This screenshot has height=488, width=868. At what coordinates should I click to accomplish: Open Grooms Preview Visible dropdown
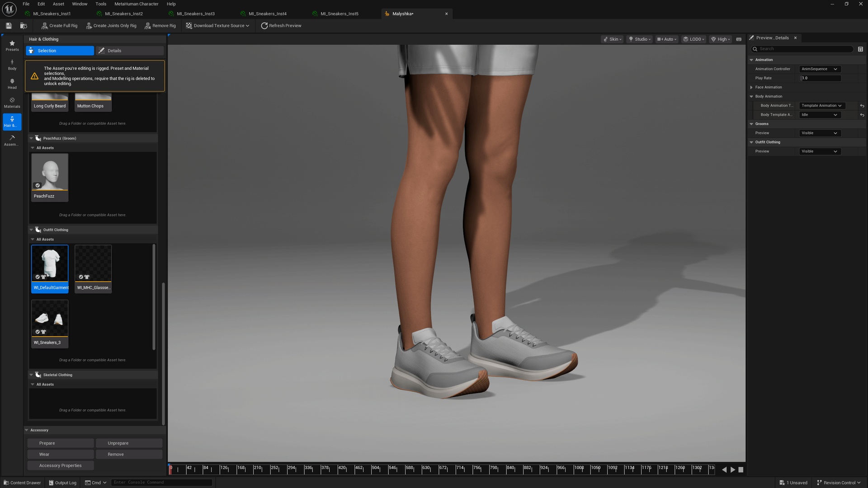(820, 133)
